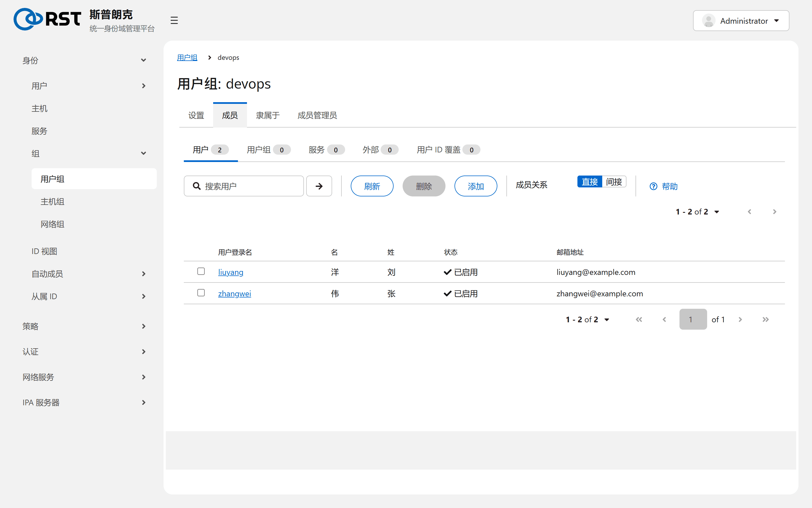The height and width of the screenshot is (508, 812).
Task: Expand the 自动成员 sidebar item
Action: tap(89, 274)
